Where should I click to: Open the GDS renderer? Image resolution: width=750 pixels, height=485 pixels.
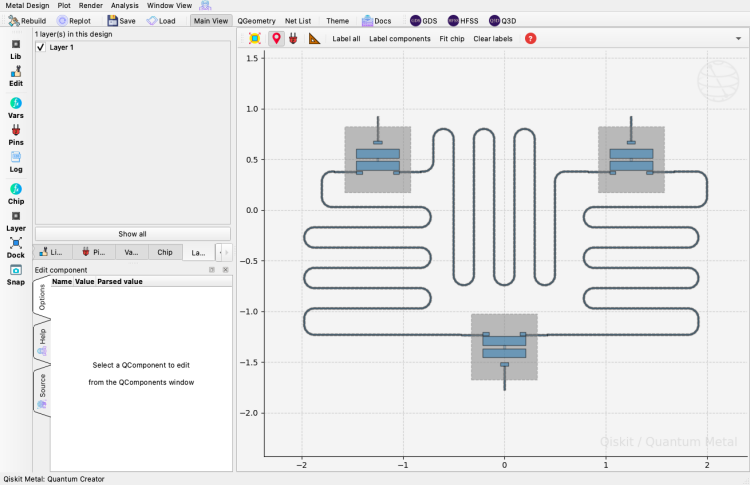pos(424,21)
